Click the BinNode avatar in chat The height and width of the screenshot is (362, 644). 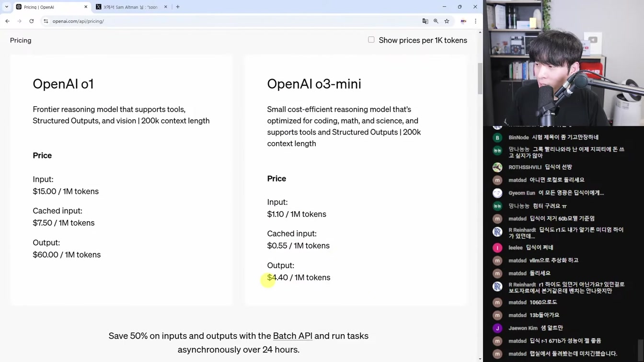(497, 137)
